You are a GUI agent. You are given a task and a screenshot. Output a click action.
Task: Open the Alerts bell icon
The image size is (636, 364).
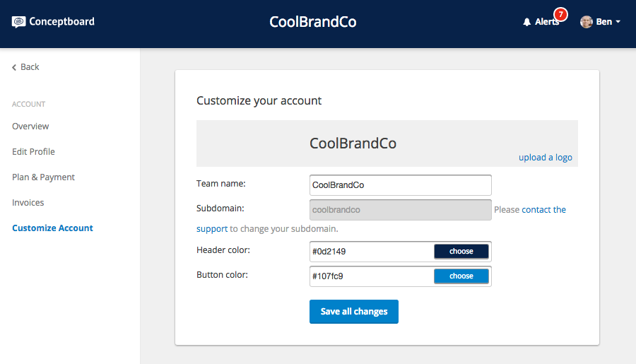(x=526, y=22)
